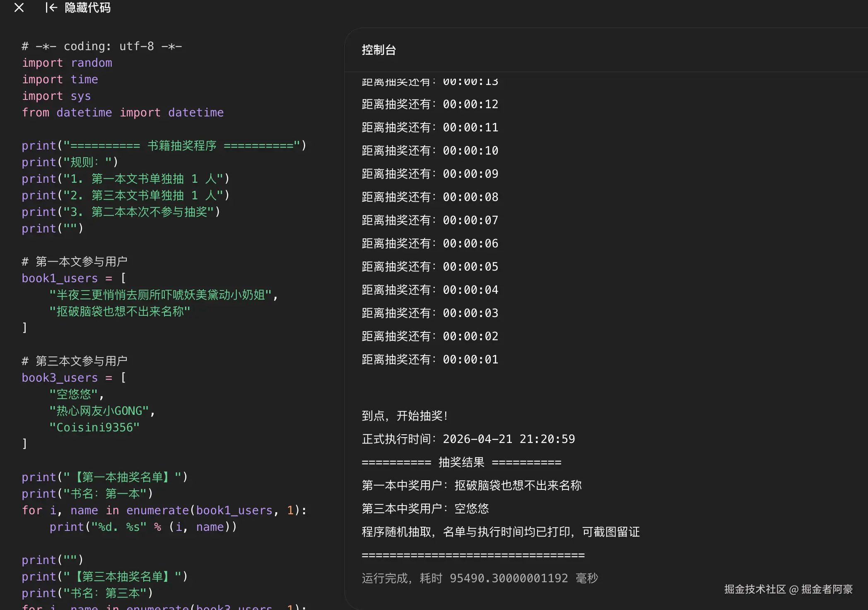Click the 抠破脑袋也想不出来名称 string in code
Viewport: 868px width, 610px height.
[x=120, y=312]
